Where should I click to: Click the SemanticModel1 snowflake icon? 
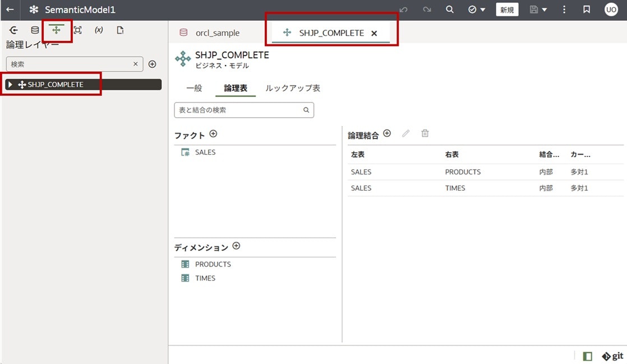34,10
